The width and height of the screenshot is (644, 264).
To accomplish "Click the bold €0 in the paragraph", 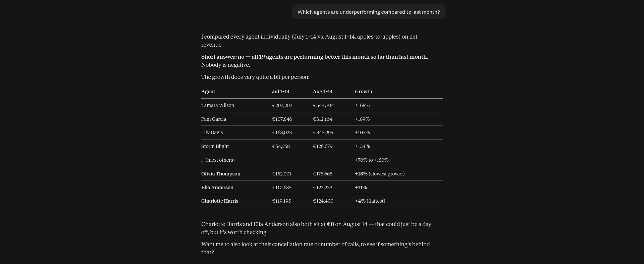I will pos(330,224).
